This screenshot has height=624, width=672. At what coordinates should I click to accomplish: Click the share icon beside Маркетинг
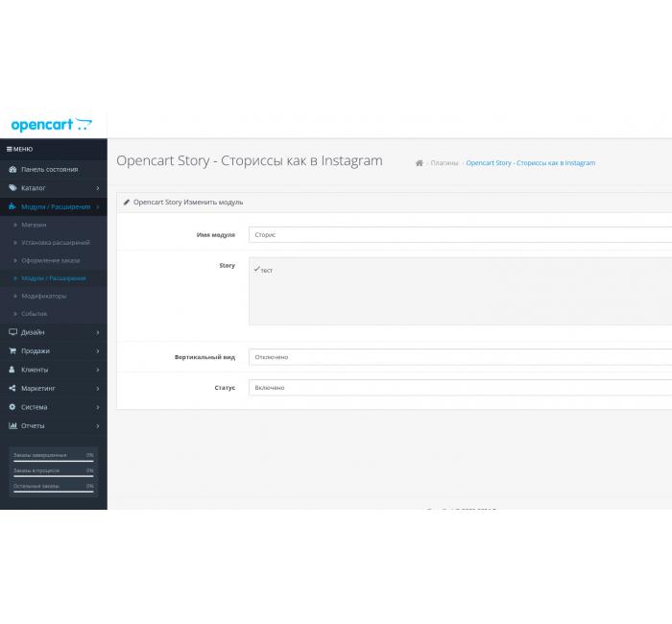pyautogui.click(x=12, y=388)
